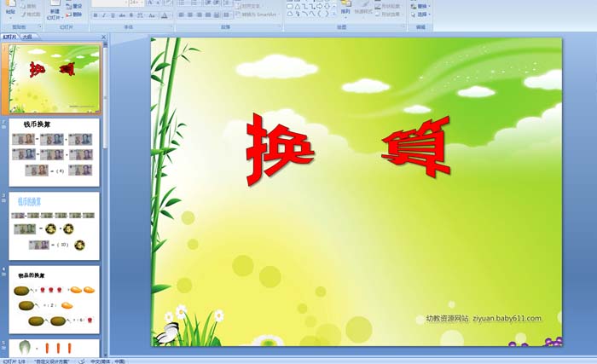Open the paragraph group dialog launcher
Screen dimensions: 597x364
point(280,26)
